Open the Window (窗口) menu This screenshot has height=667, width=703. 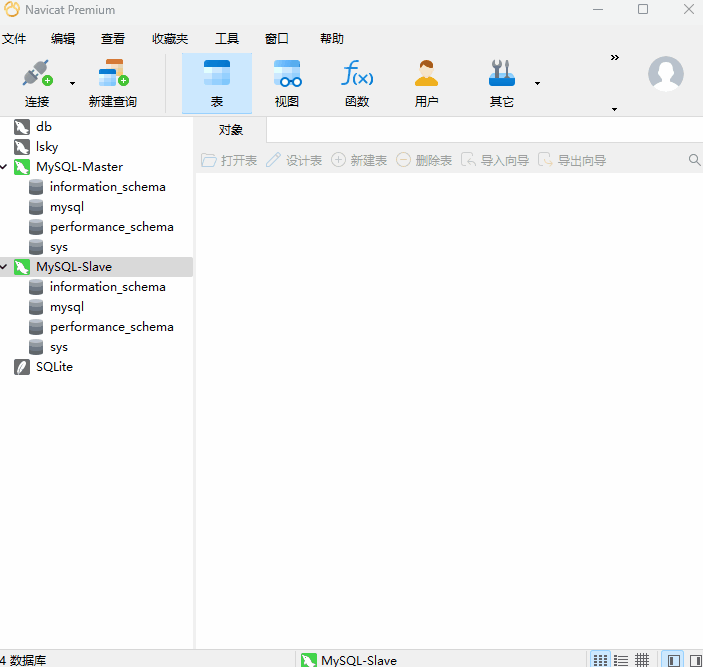(x=277, y=39)
